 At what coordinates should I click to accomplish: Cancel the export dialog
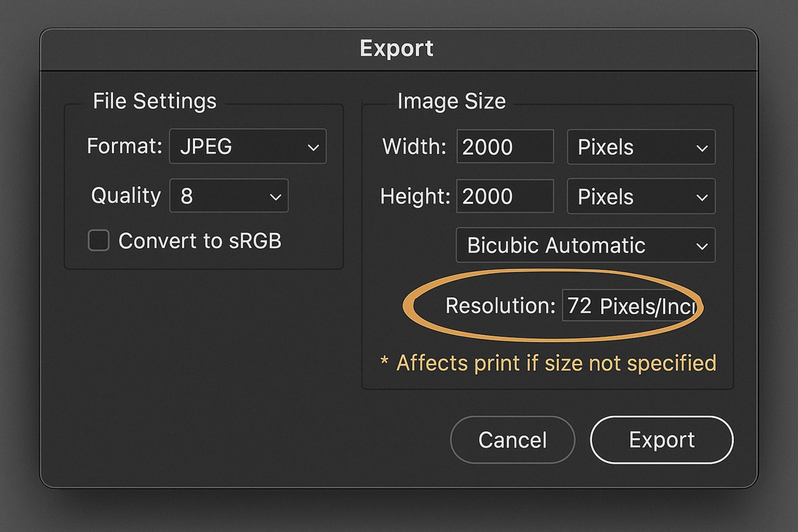512,439
